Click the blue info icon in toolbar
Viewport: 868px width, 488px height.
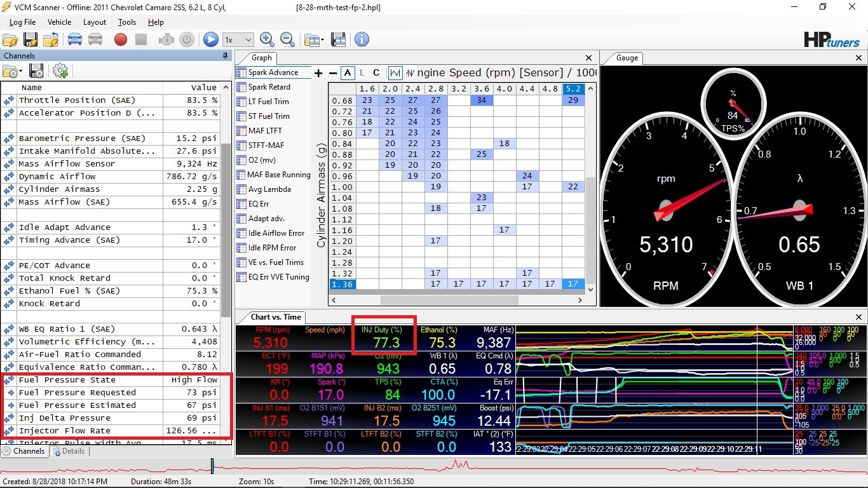362,39
